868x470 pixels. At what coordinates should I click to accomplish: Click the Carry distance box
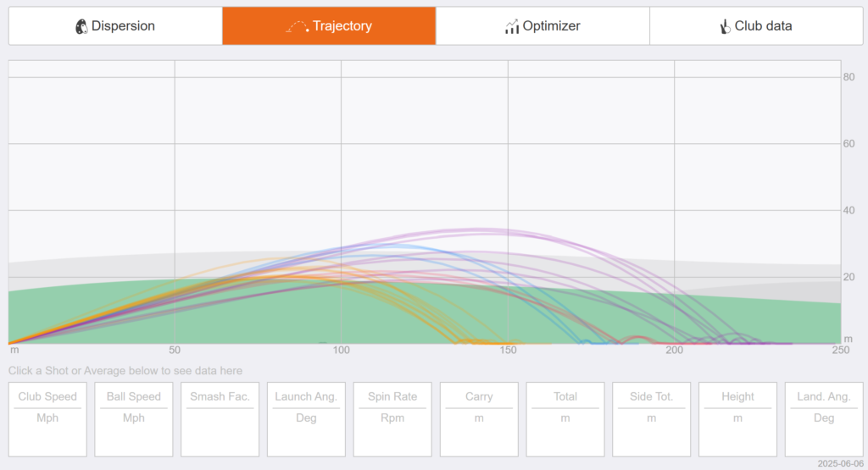pos(479,419)
